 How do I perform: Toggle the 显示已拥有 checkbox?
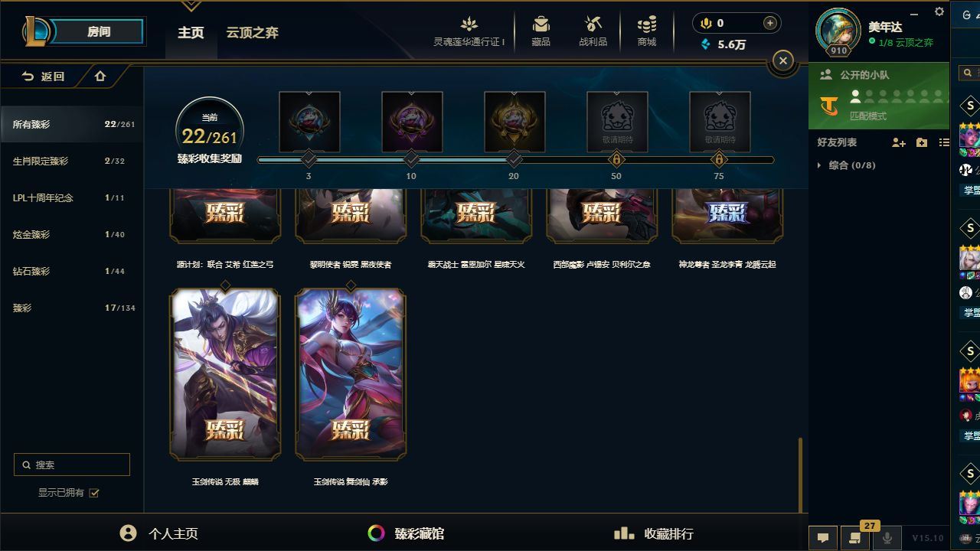point(94,493)
